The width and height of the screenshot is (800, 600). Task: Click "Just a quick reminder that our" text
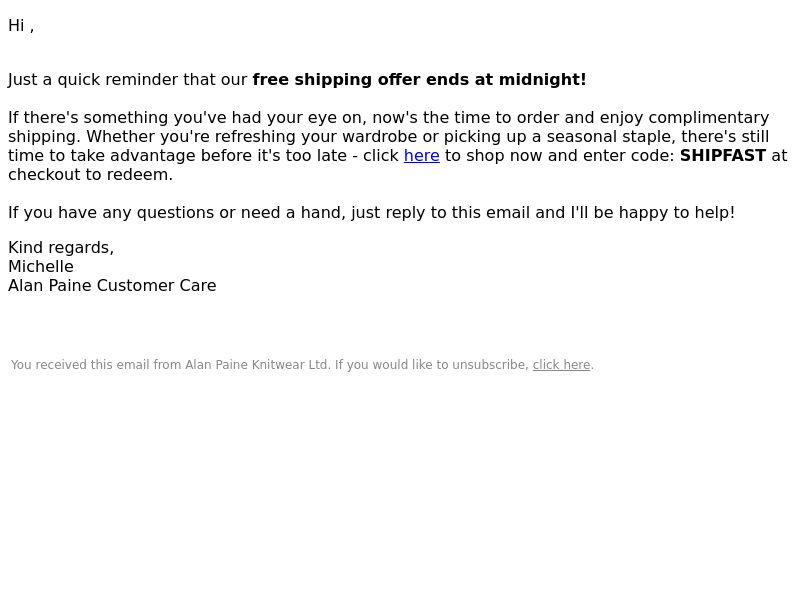click(x=128, y=80)
